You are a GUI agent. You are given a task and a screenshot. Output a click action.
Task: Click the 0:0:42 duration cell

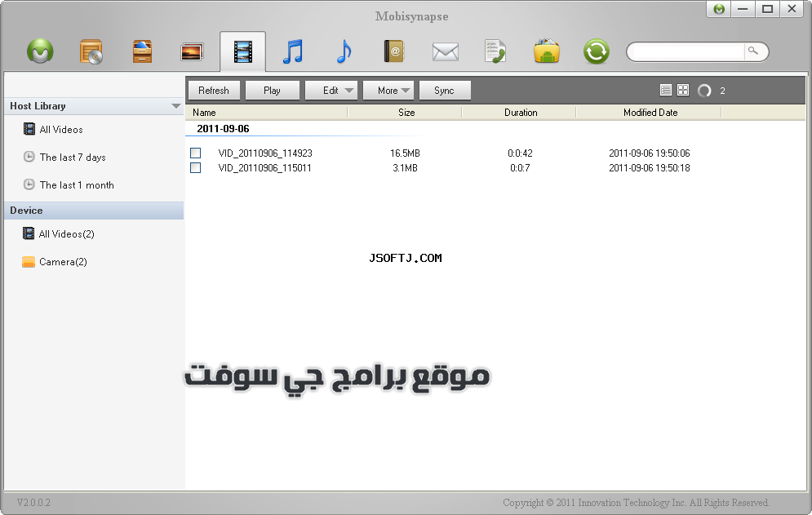pyautogui.click(x=520, y=153)
